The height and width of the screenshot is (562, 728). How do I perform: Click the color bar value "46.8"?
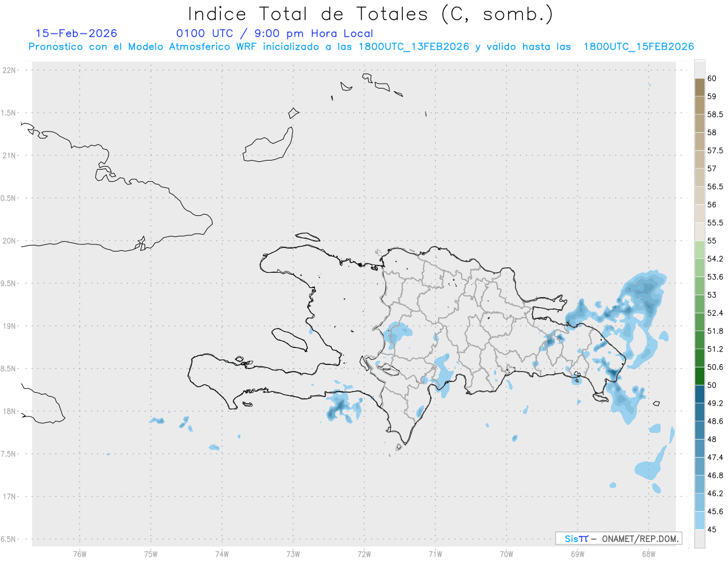click(715, 475)
